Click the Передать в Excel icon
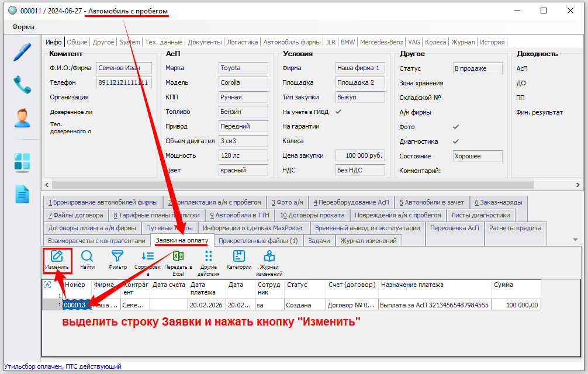The image size is (588, 374). click(178, 260)
